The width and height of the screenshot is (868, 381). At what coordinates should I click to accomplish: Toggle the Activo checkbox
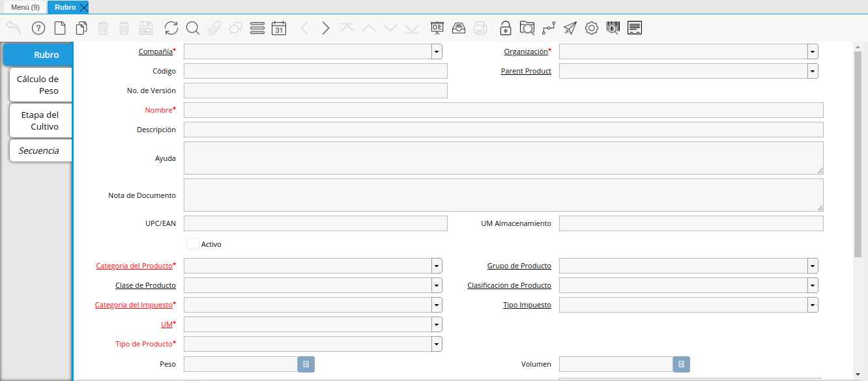[193, 244]
